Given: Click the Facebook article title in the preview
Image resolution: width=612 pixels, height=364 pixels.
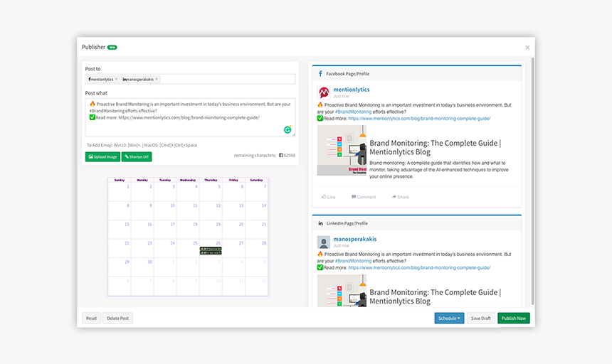Looking at the screenshot, I should tap(436, 147).
